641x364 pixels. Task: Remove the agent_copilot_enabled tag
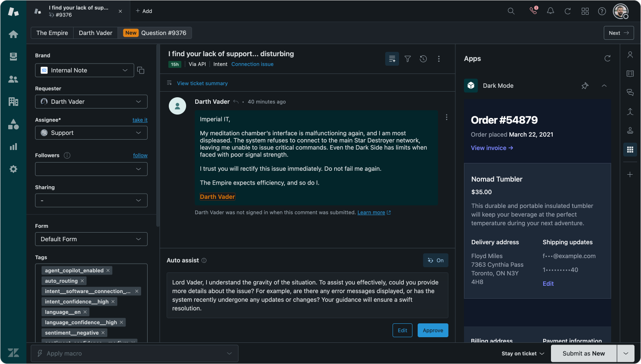[x=108, y=271]
